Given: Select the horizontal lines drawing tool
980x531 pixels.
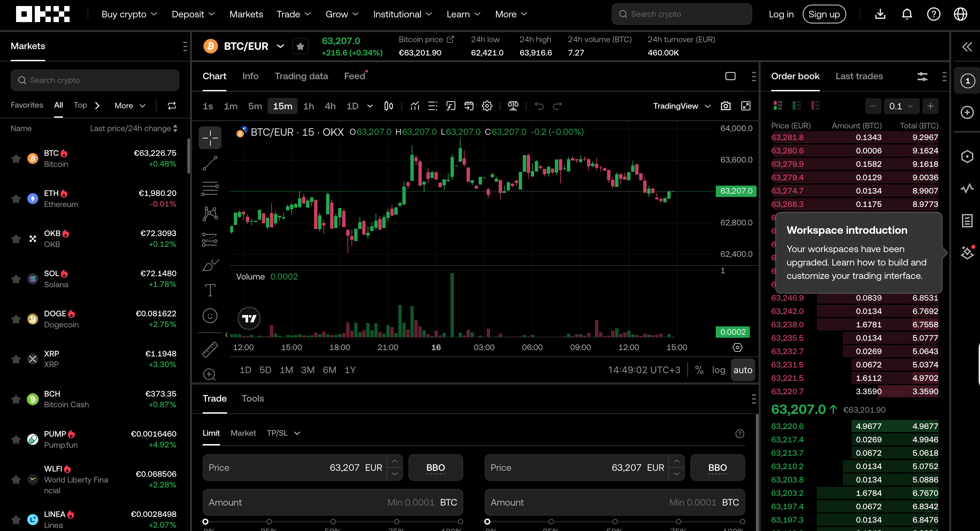Looking at the screenshot, I should click(x=210, y=188).
